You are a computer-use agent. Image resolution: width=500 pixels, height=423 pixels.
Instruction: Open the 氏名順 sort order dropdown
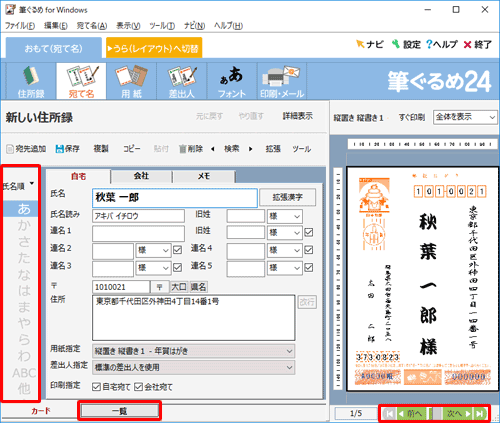[x=18, y=186]
